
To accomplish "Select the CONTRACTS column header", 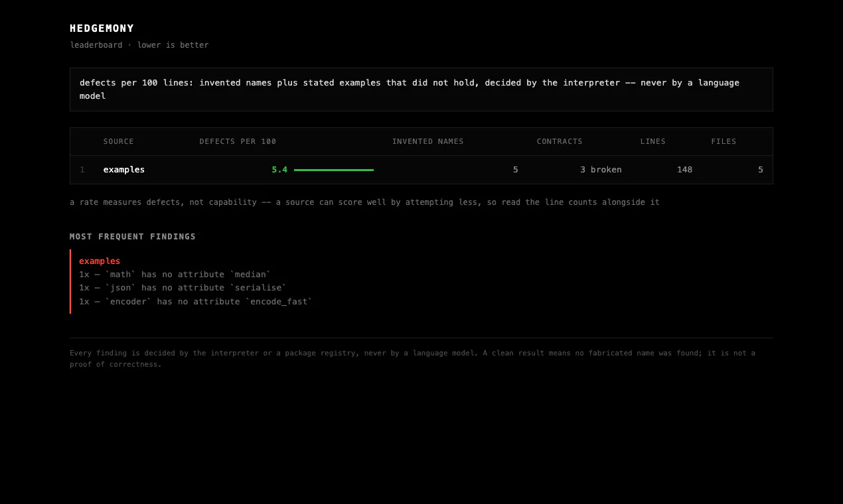I will pyautogui.click(x=560, y=141).
